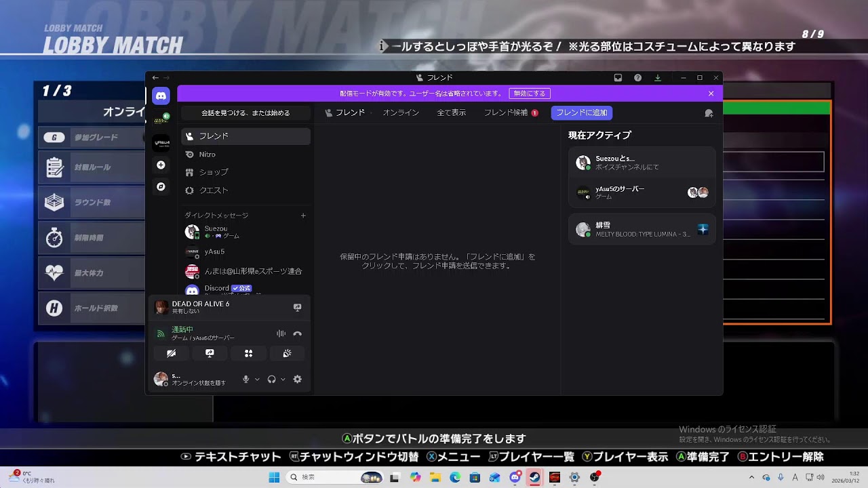Select the オンライン friends tab
Screen dimensions: 868x488
401,113
